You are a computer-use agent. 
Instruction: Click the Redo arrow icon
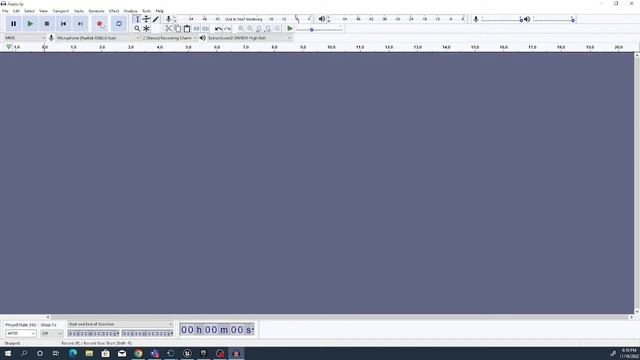coord(228,29)
